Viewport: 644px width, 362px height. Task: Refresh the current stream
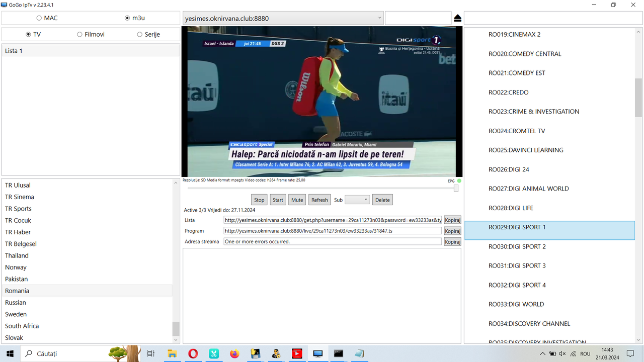(x=319, y=200)
